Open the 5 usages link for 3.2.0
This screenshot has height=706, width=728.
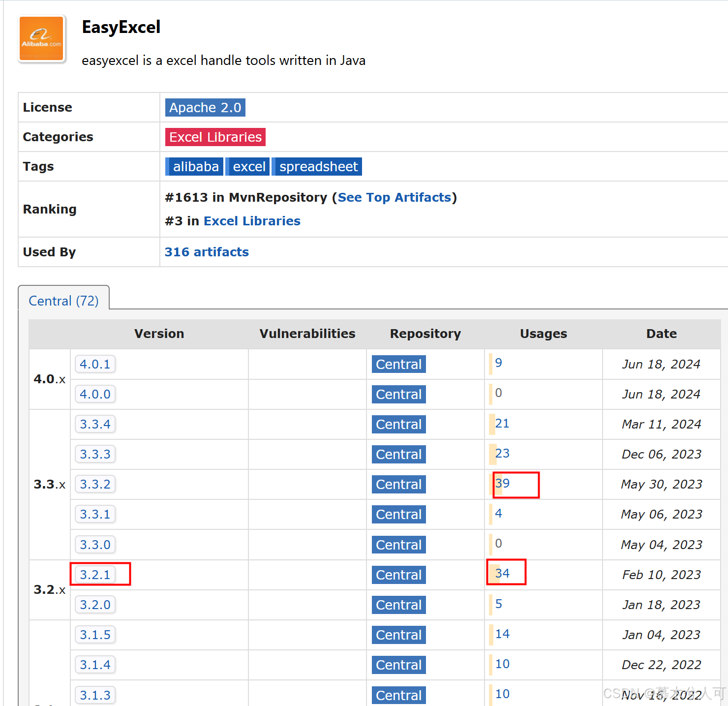pyautogui.click(x=499, y=604)
